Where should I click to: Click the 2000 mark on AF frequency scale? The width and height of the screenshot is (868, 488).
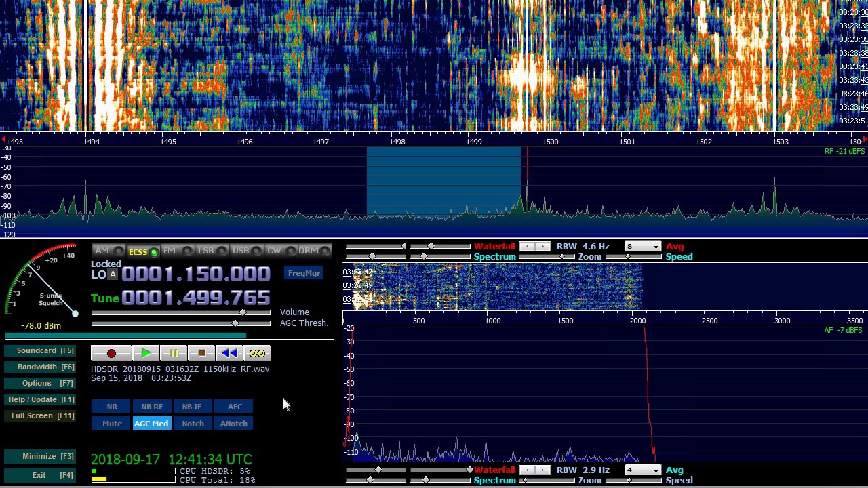[637, 321]
